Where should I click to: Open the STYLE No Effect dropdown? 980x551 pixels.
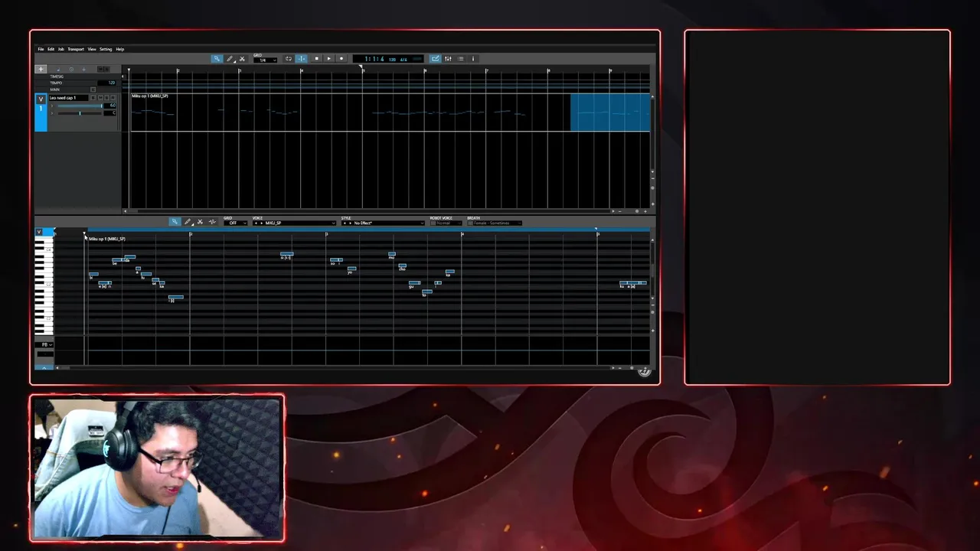coord(383,223)
